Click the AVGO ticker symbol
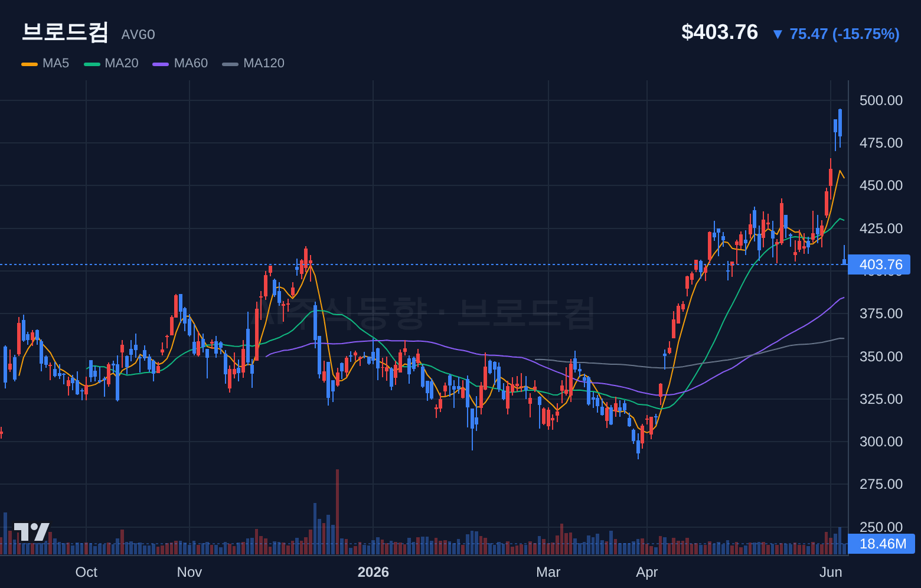 pyautogui.click(x=138, y=35)
